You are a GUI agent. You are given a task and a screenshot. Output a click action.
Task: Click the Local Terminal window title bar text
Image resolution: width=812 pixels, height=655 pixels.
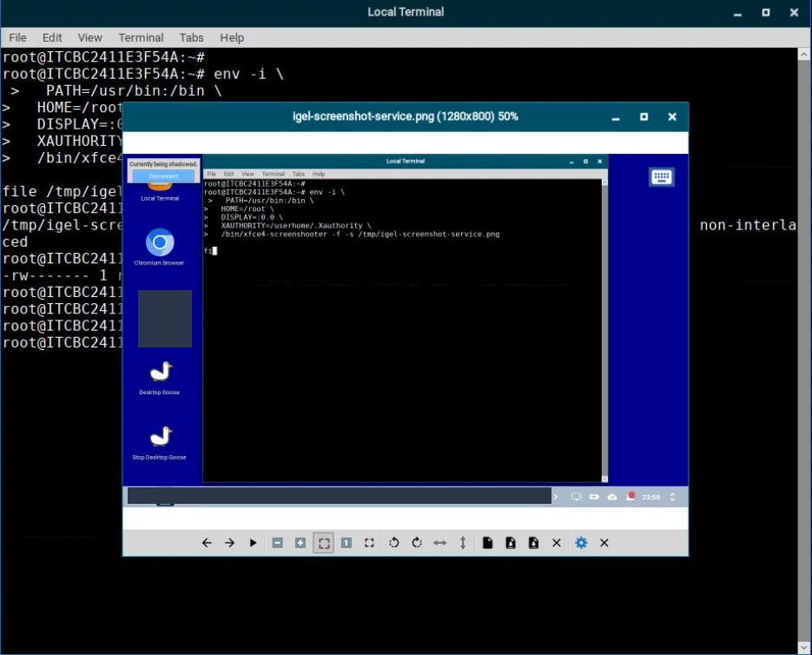click(406, 12)
